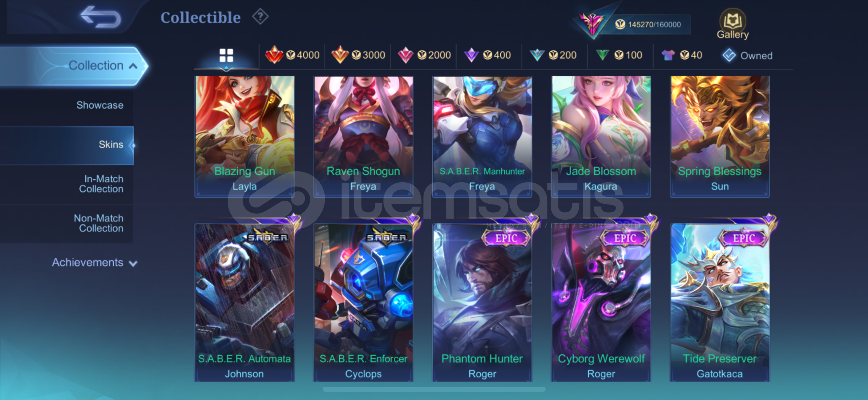Expand the Achievements section
Image resolution: width=868 pixels, height=400 pixels.
point(94,263)
